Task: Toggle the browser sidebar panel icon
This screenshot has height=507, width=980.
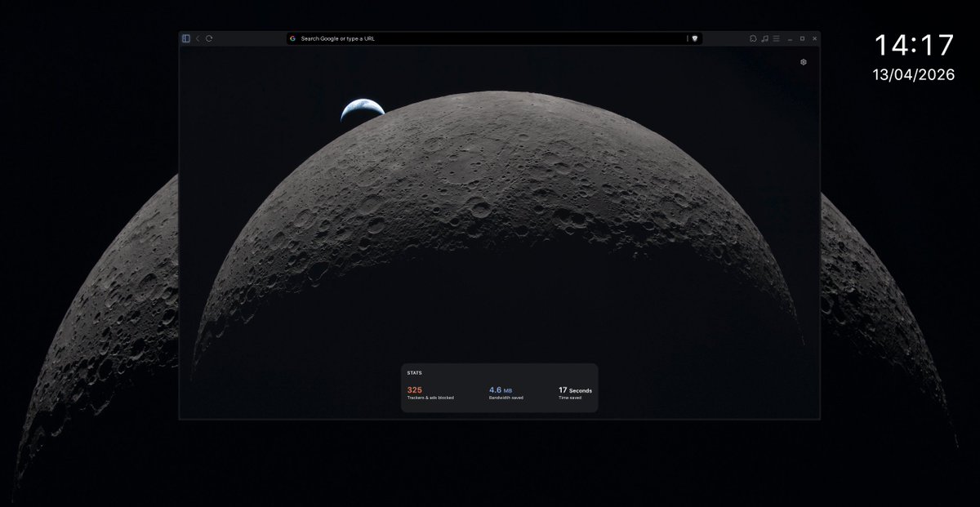Action: point(186,38)
